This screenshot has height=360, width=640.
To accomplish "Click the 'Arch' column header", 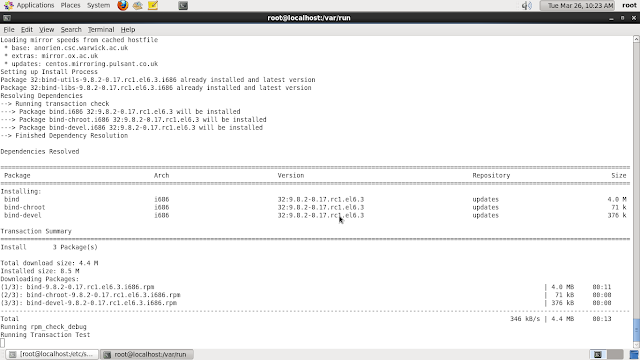I will click(161, 176).
